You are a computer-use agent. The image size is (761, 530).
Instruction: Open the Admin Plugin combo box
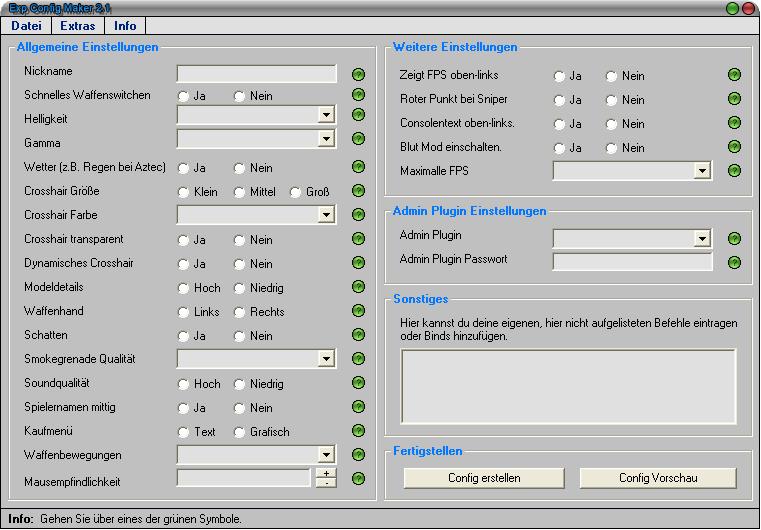702,239
